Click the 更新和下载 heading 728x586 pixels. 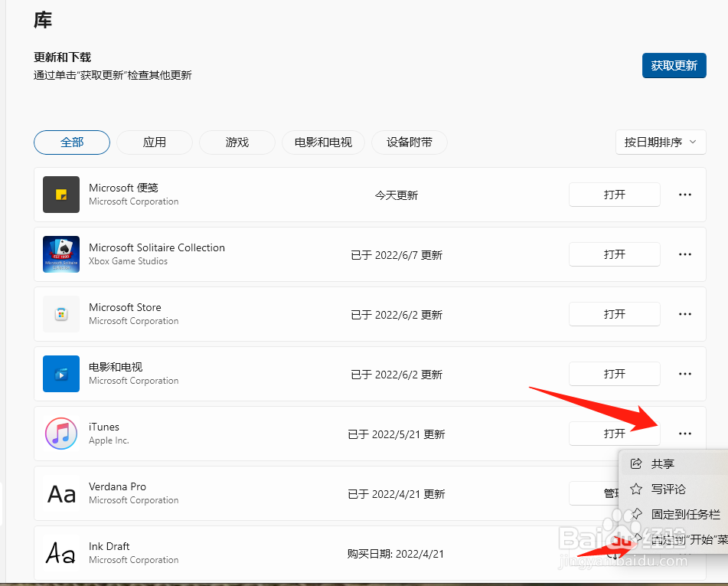(62, 57)
